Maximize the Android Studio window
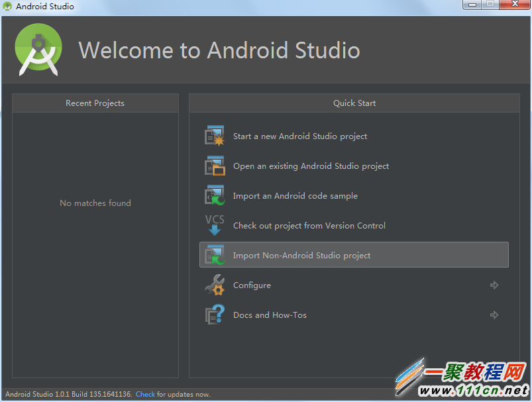Viewport: 532px width, 402px height. click(490, 5)
